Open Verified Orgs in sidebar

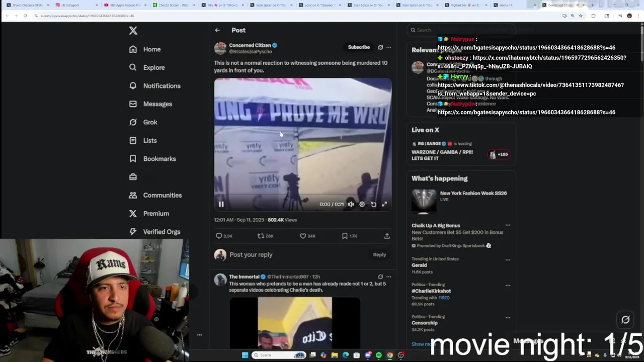[x=154, y=232]
